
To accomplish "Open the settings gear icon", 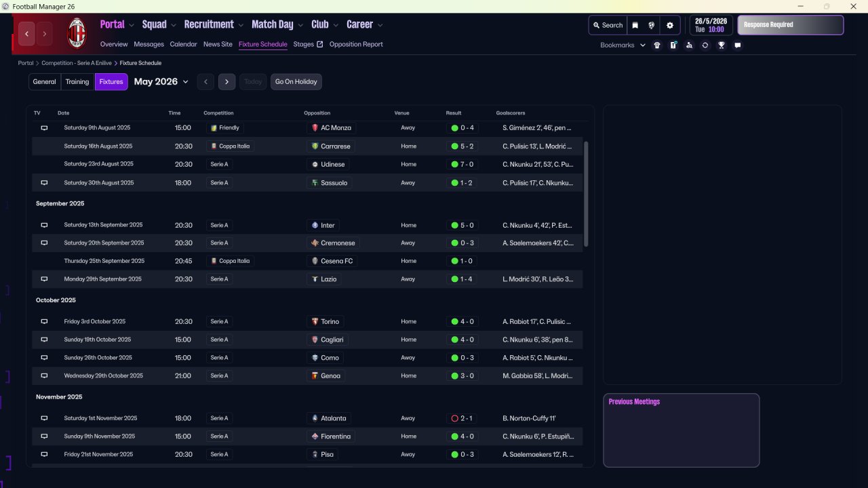I will pos(670,25).
